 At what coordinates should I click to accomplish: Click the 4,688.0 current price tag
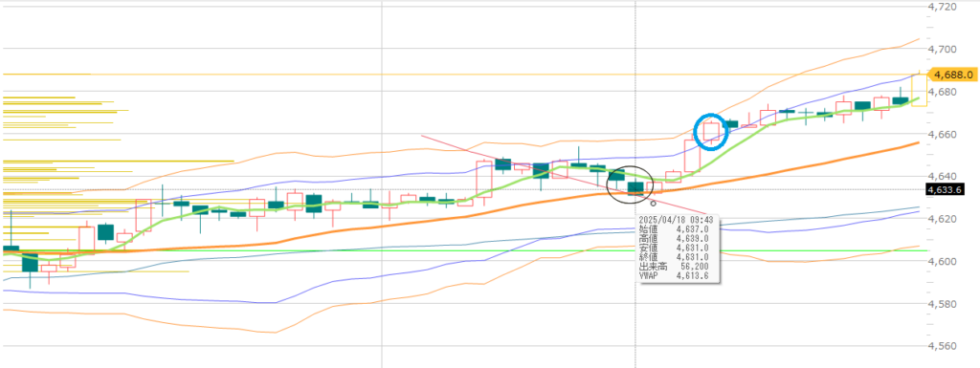coord(952,75)
